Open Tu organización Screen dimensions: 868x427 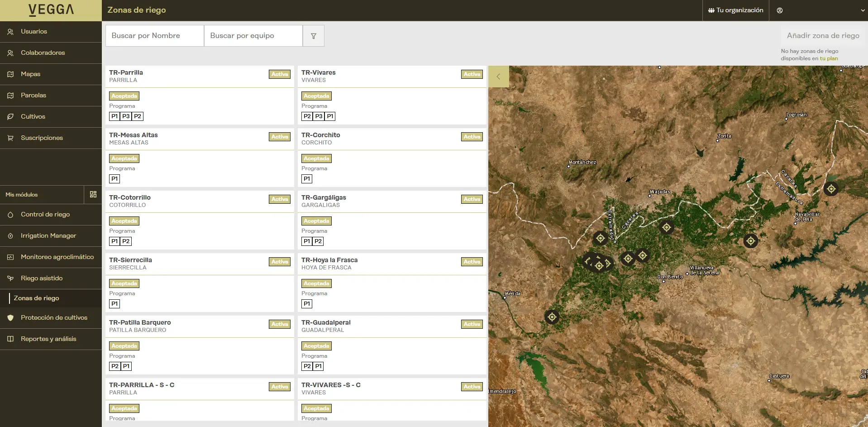[x=736, y=10]
